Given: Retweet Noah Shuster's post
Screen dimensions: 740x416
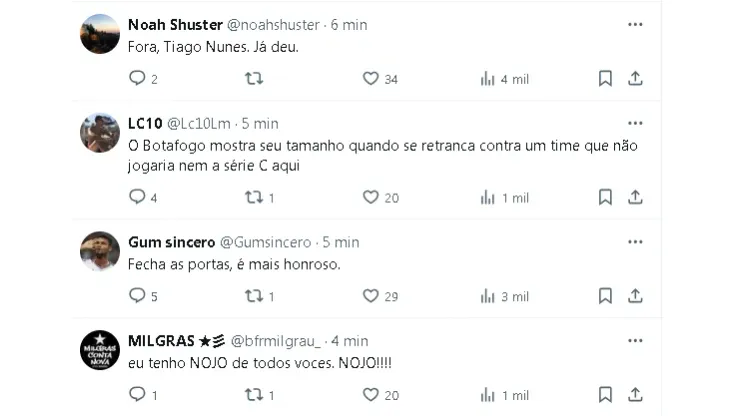Looking at the screenshot, I should pos(254,79).
